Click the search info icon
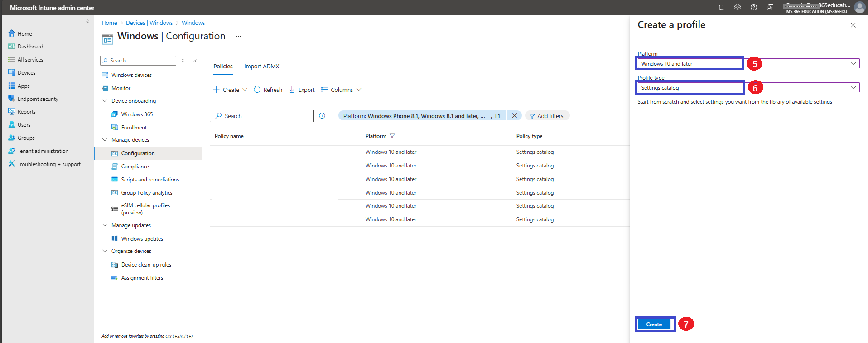The image size is (868, 343). 322,116
